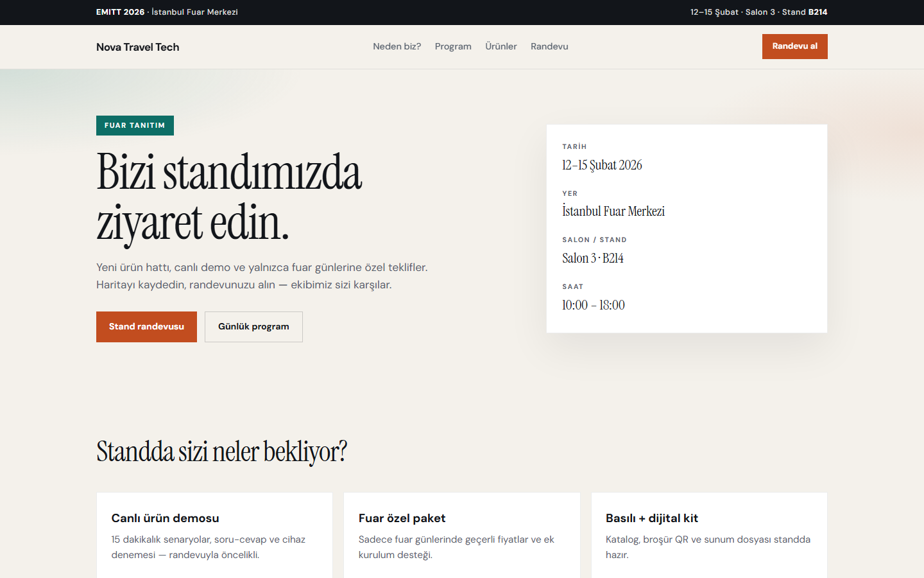The width and height of the screenshot is (924, 578).
Task: Click the Standda sizi neler bekliyor? heading
Action: [x=221, y=451]
